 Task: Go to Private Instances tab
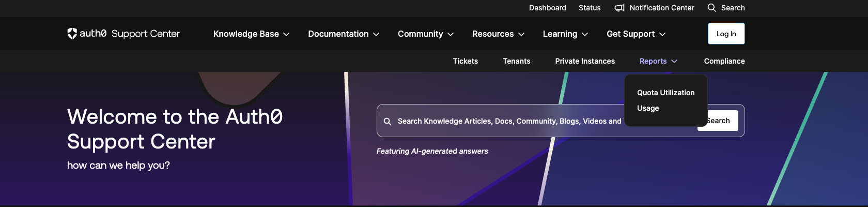point(585,61)
